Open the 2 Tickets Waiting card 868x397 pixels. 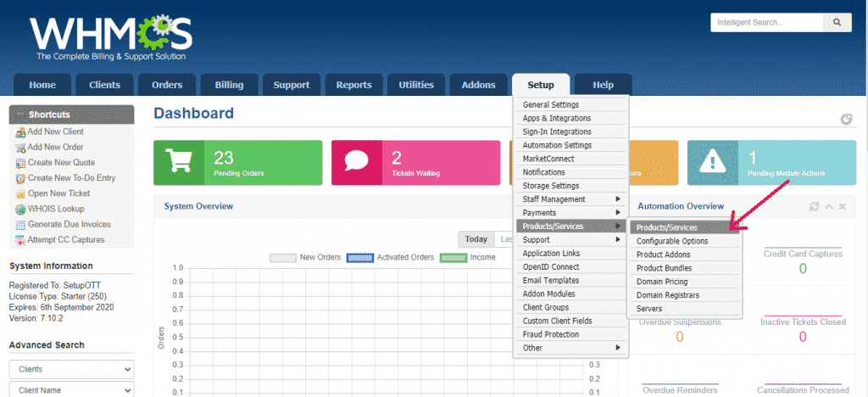(415, 163)
